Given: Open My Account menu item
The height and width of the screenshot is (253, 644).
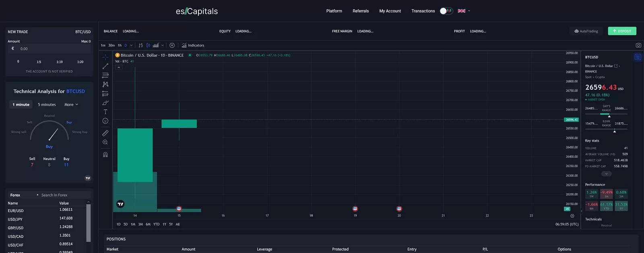Looking at the screenshot, I should (x=390, y=11).
